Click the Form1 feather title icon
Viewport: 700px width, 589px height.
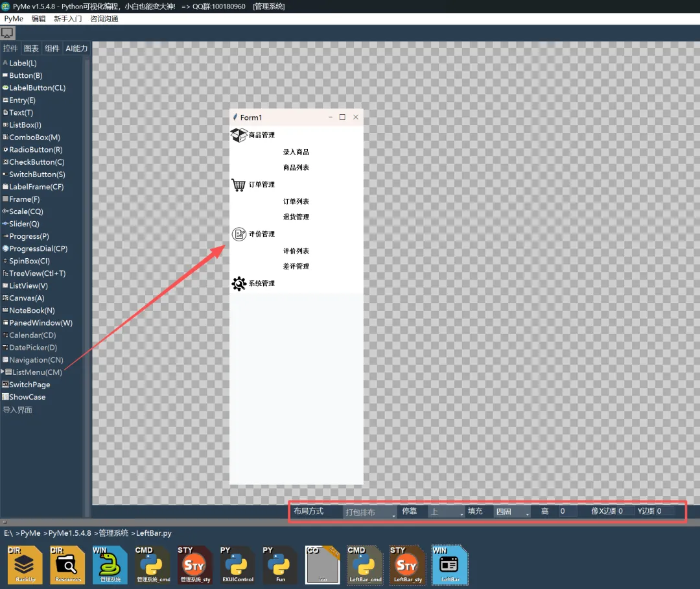click(x=235, y=117)
